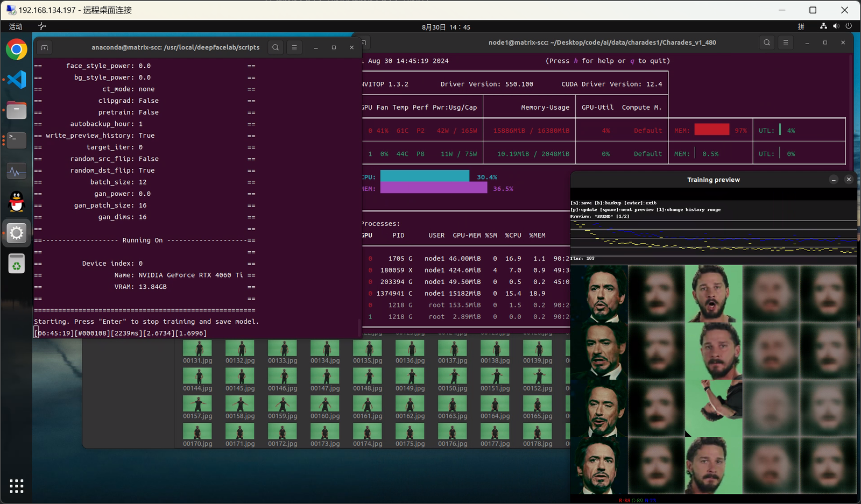The height and width of the screenshot is (504, 861).
Task: Click 'write_preview_history: True' line
Action: [100, 136]
